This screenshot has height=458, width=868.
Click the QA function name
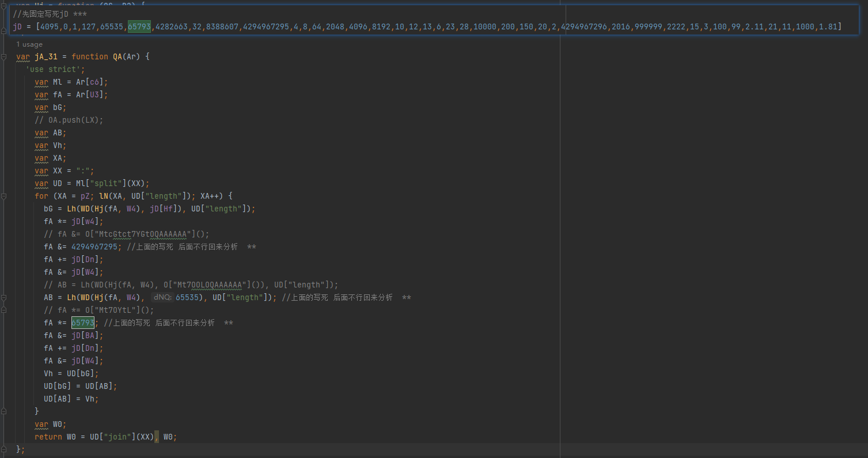coord(117,56)
